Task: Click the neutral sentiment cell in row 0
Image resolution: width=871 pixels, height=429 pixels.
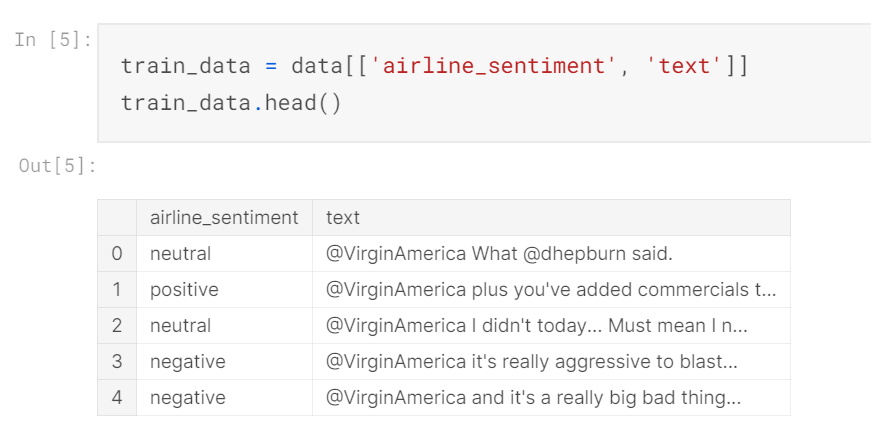Action: (181, 254)
